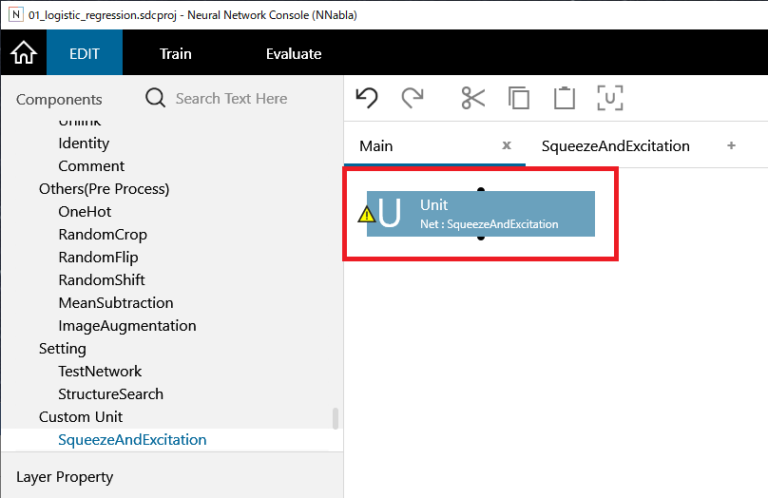Close the Main network tab
Viewport: 768px width, 498px height.
tap(506, 146)
